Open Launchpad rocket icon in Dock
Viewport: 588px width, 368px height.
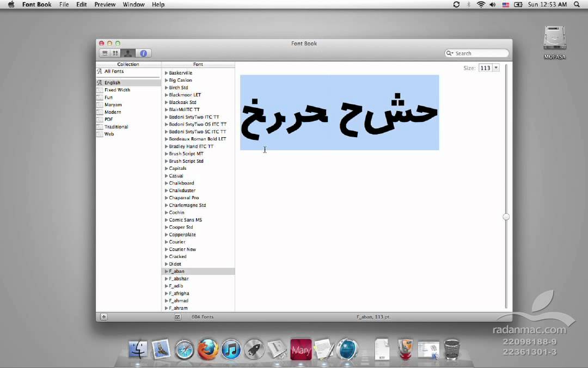point(254,349)
